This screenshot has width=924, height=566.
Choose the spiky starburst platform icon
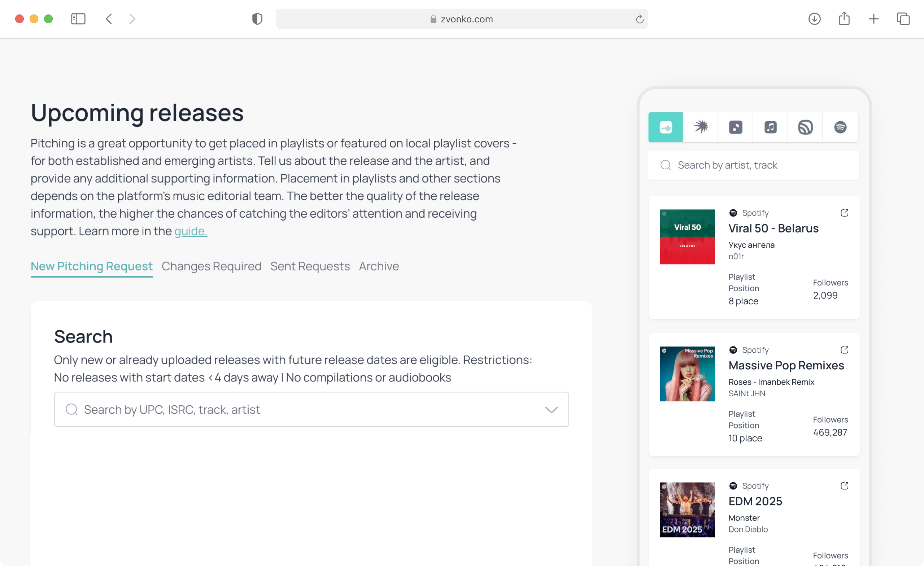click(701, 127)
